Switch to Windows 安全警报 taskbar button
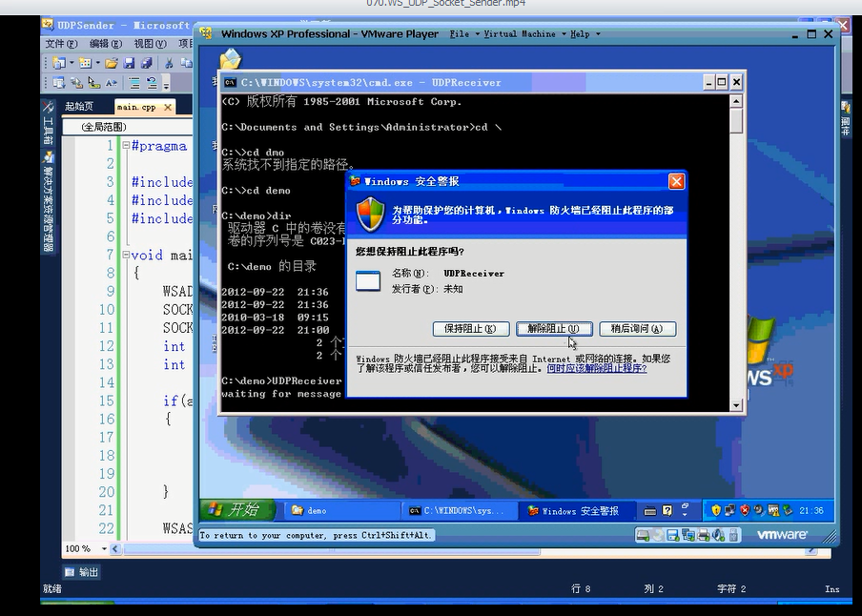 (x=577, y=511)
